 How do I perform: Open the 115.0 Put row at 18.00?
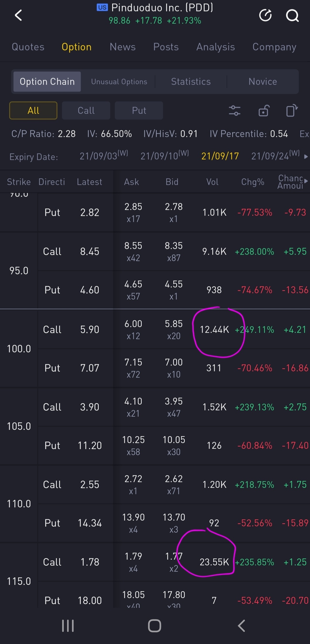(174, 595)
